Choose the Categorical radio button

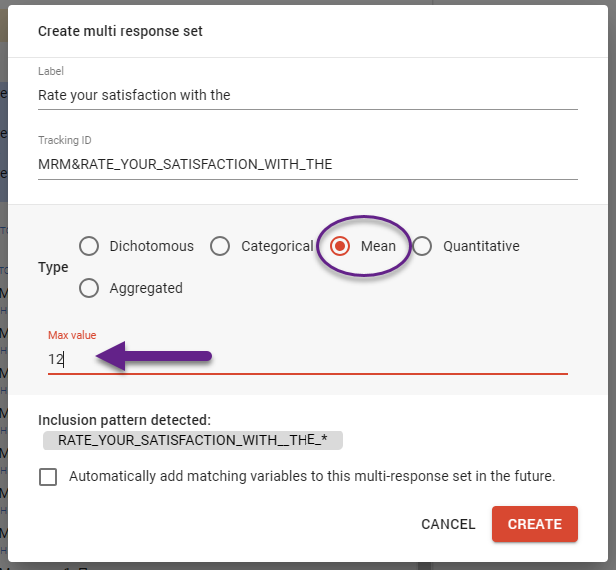[221, 246]
